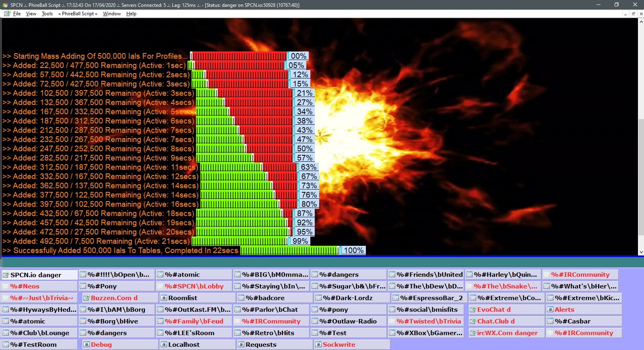
Task: Click the app icon left of File
Action: click(x=7, y=14)
